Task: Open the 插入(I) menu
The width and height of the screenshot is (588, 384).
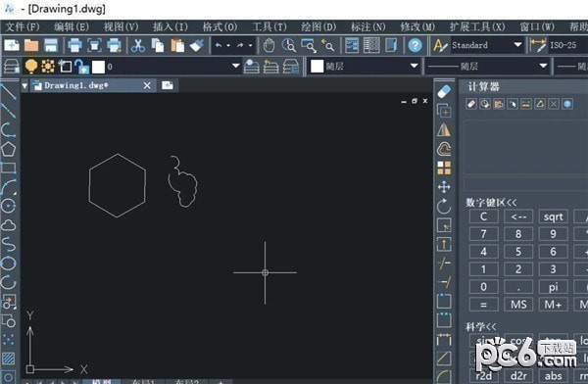Action: pos(171,27)
